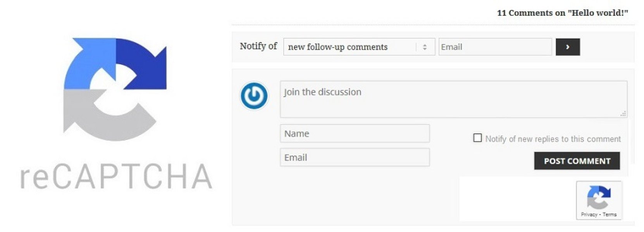644x232 pixels.
Task: Grab the comment textarea resize handle
Action: [x=623, y=114]
